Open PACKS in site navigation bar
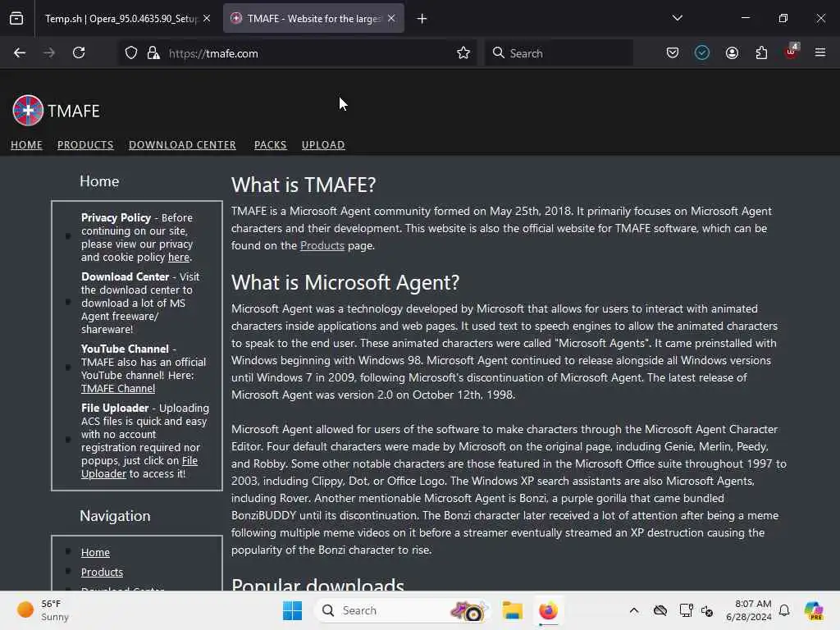The height and width of the screenshot is (630, 840). pos(270,144)
